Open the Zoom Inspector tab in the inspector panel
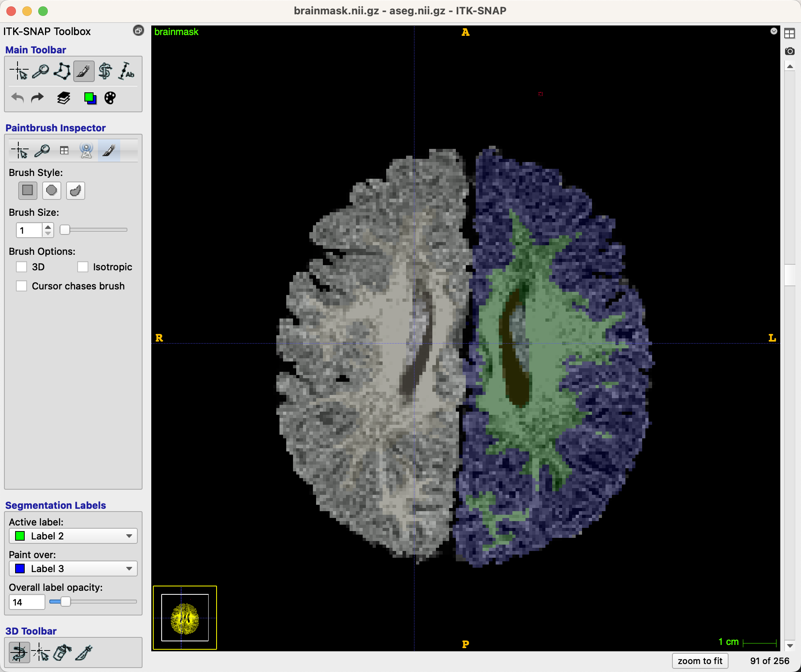The image size is (801, 672). tap(42, 151)
